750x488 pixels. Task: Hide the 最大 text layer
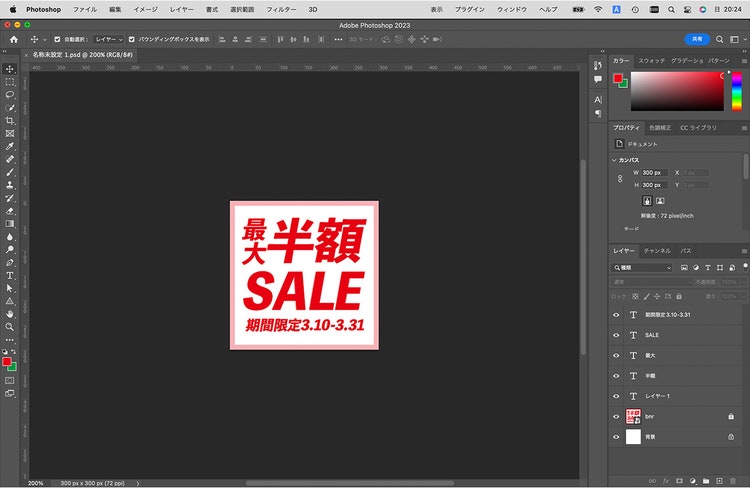616,355
